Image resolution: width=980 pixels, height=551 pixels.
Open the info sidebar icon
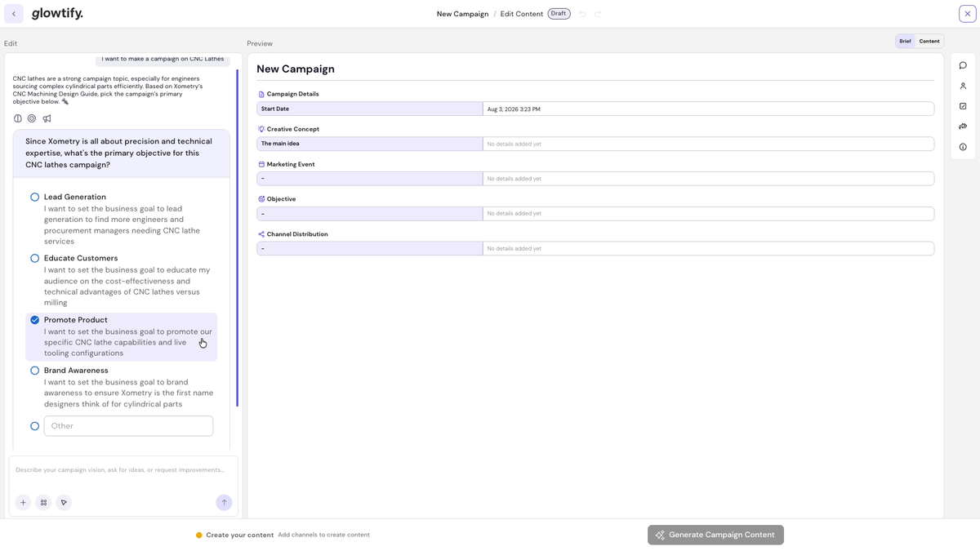tap(963, 147)
